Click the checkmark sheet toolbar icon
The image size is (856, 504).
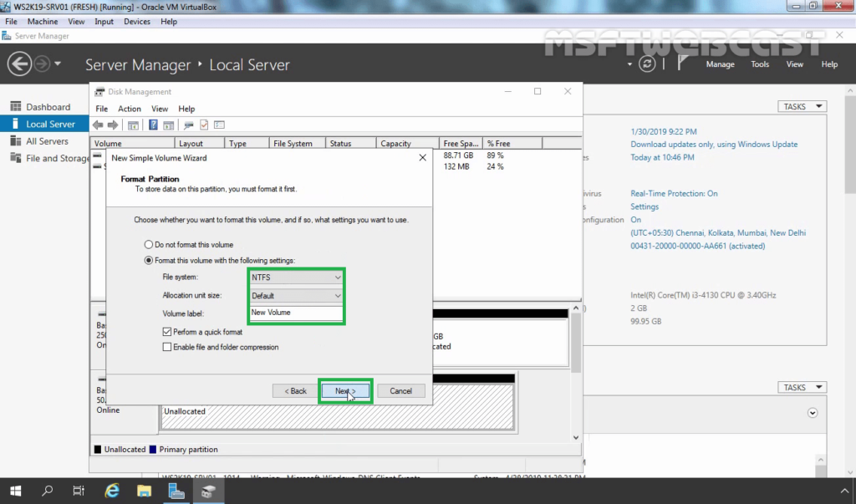click(204, 125)
